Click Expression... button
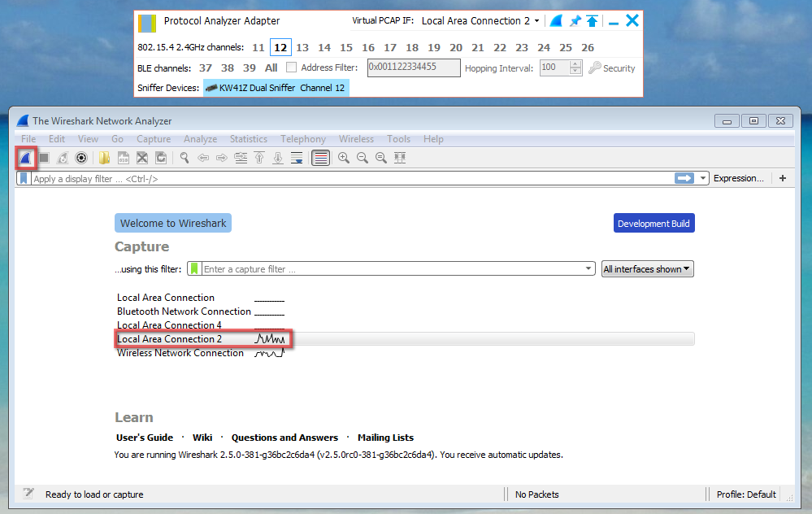The height and width of the screenshot is (514, 812). [x=739, y=178]
